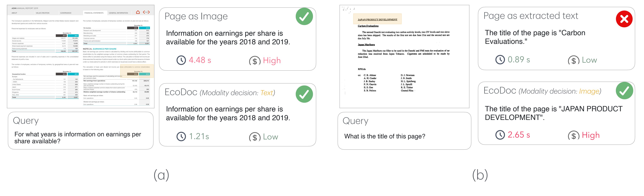This screenshot has width=644, height=196.
Task: Open the FINANCIAL STATEMENTS tab in the report
Action: coord(94,13)
